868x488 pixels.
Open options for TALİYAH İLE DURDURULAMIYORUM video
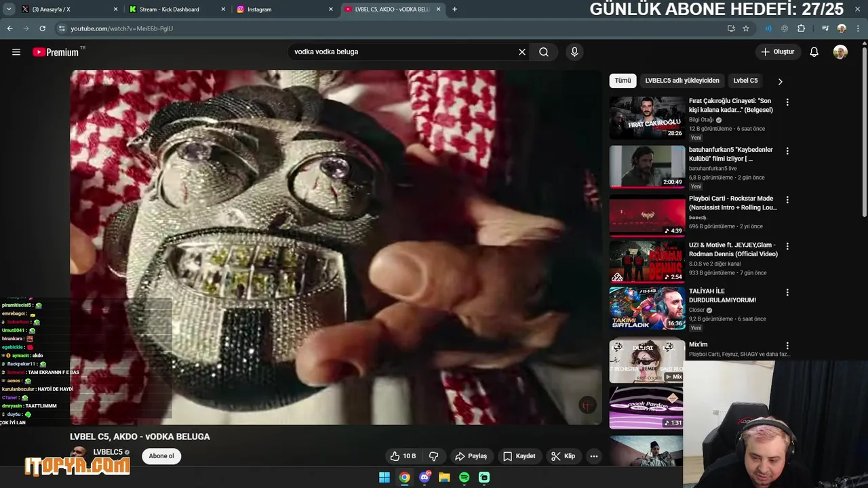pyautogui.click(x=787, y=292)
